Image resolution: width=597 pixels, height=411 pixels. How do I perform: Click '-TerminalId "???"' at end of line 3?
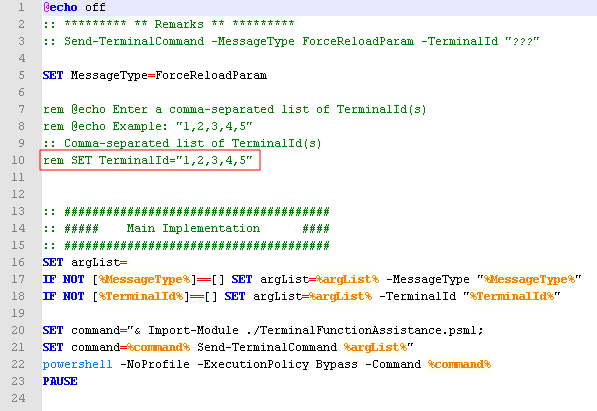point(480,41)
